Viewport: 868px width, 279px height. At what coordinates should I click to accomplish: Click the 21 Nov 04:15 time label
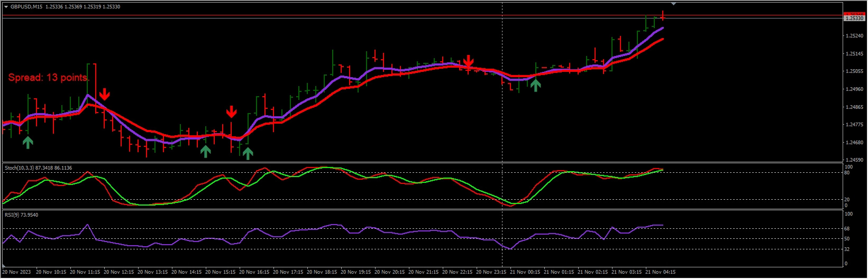[x=660, y=272]
